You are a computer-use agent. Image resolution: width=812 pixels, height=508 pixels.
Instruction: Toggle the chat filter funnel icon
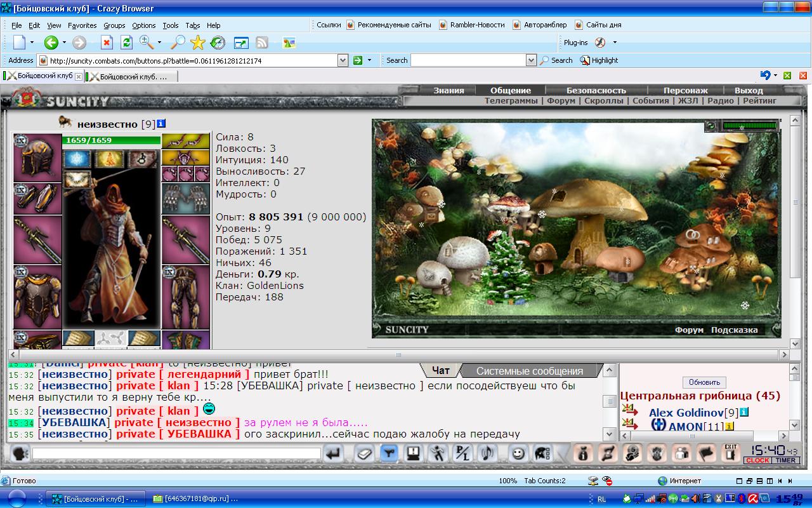click(389, 453)
